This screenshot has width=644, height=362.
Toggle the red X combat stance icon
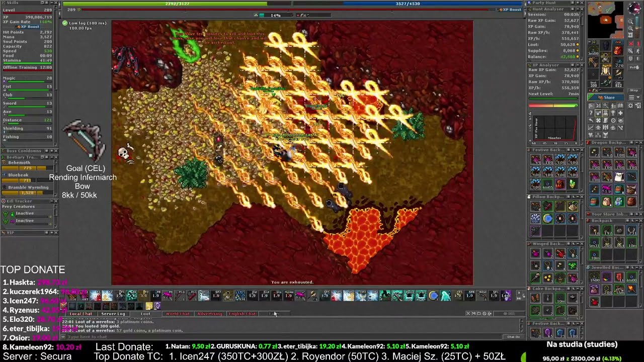[630, 43]
